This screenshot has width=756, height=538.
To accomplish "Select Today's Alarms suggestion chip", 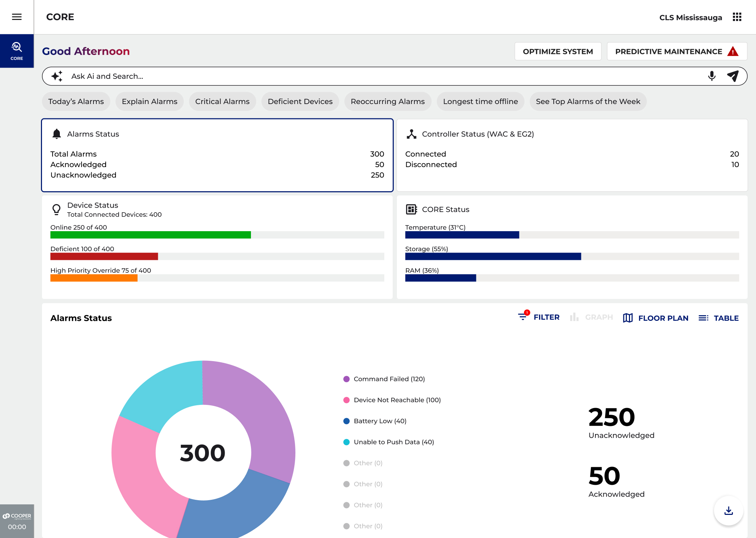I will click(76, 102).
